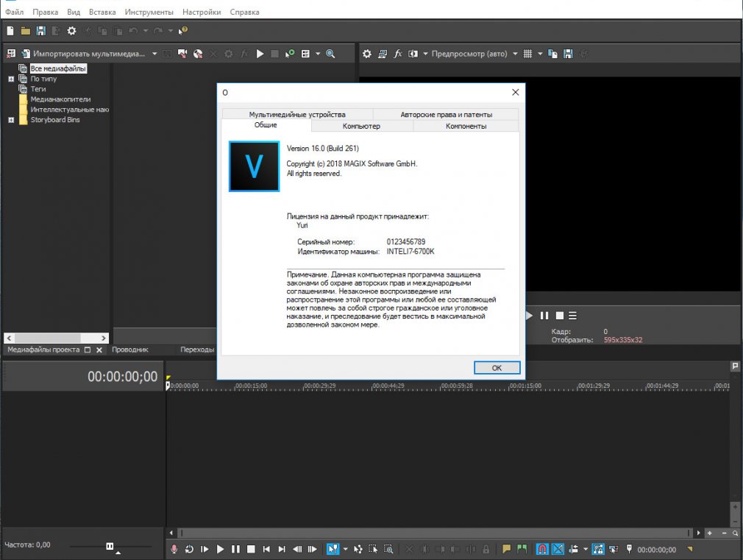The image size is (743, 560).
Task: Switch to Мультимедийные устройства tab in dialog
Action: (297, 114)
